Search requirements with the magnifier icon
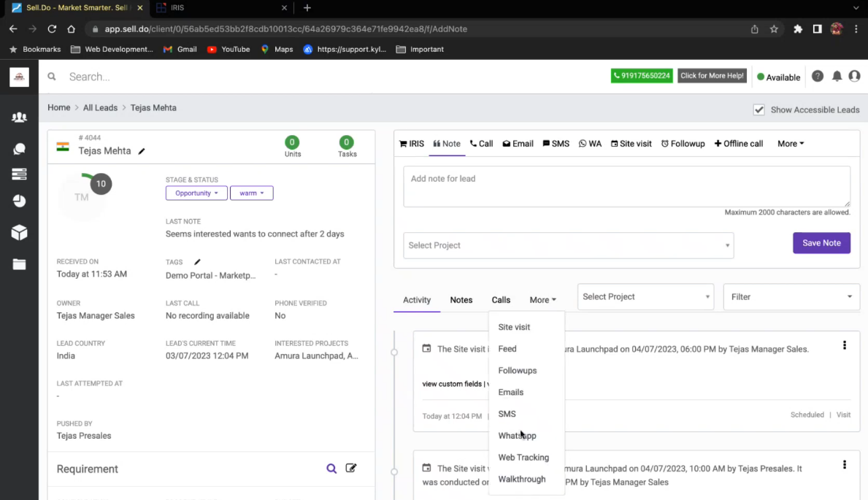This screenshot has width=868, height=500. (331, 469)
